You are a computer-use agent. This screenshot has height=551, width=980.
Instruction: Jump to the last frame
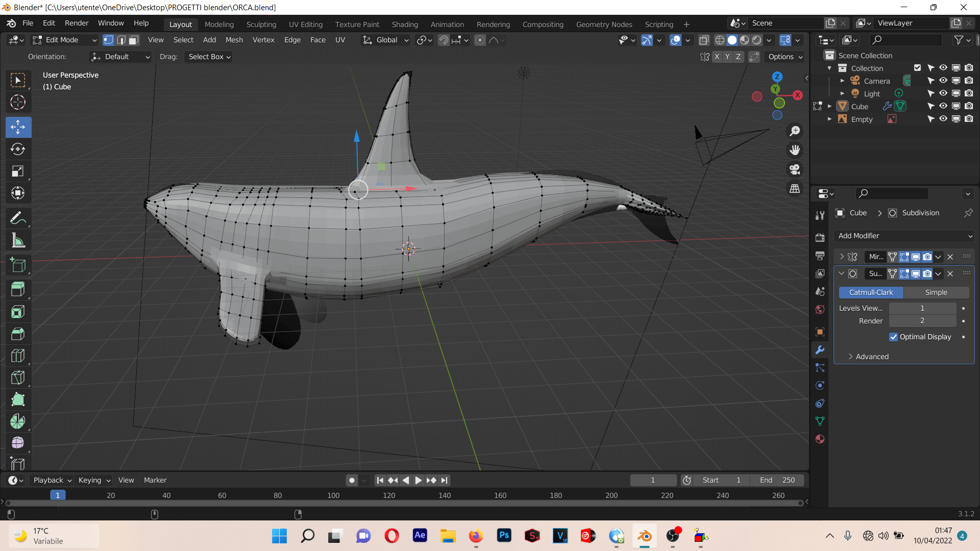(x=444, y=480)
